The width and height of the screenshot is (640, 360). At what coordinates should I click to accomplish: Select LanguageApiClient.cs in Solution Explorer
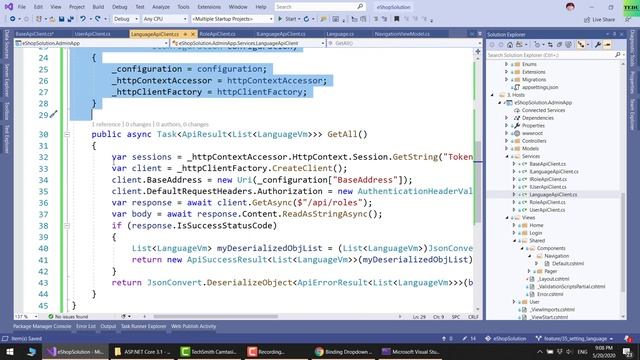tap(553, 195)
